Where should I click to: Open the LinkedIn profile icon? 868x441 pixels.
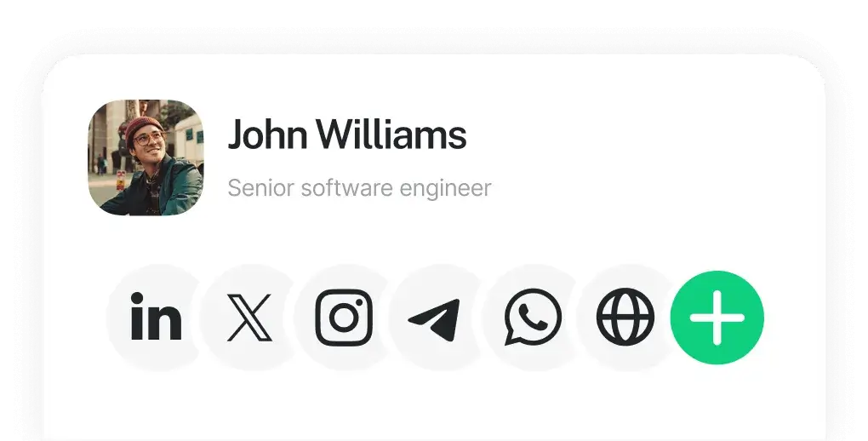pos(156,317)
